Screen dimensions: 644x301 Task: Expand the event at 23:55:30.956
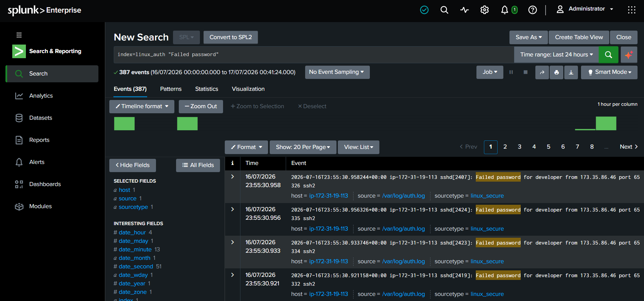(233, 209)
